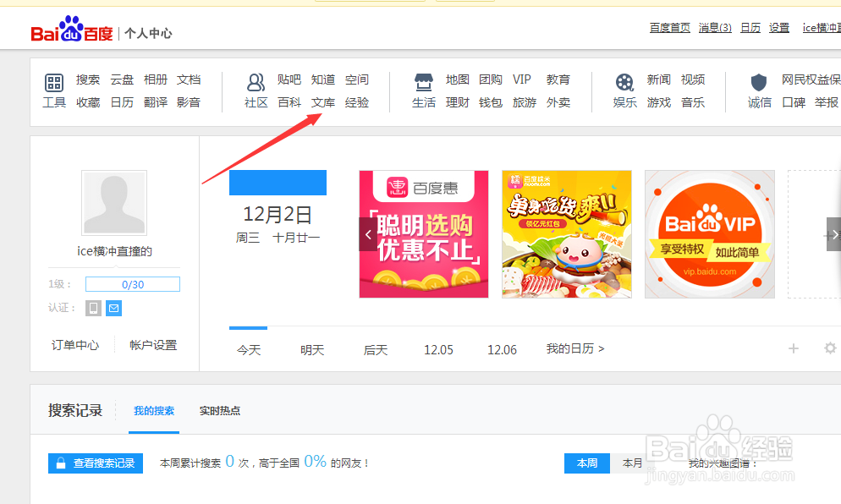Click the phone verification icon
This screenshot has height=504, width=841.
(x=93, y=308)
